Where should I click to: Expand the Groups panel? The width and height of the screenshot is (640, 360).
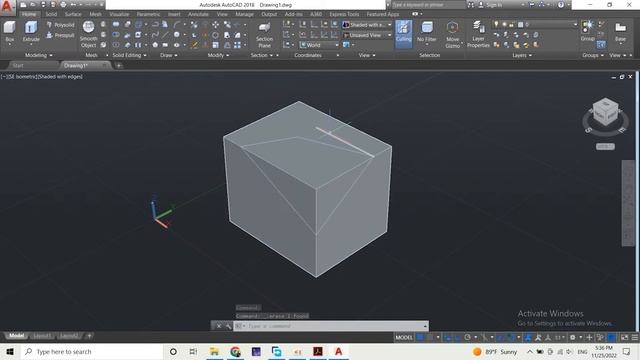coord(593,55)
